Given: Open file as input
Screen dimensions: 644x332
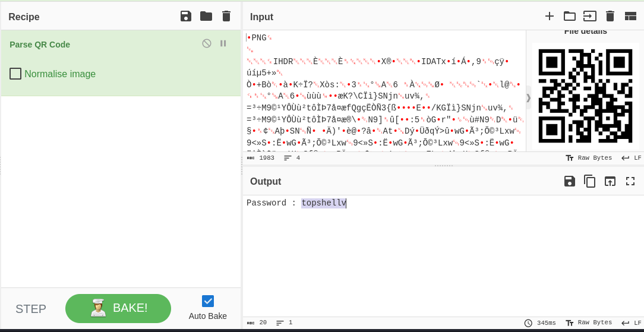Looking at the screenshot, I should click(589, 16).
